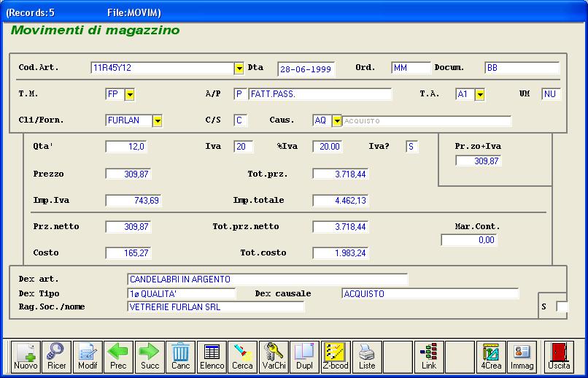This screenshot has height=378, width=588.
Task: Click the Dex art. CANDELABRI IN ARGENTO field
Action: (268, 279)
